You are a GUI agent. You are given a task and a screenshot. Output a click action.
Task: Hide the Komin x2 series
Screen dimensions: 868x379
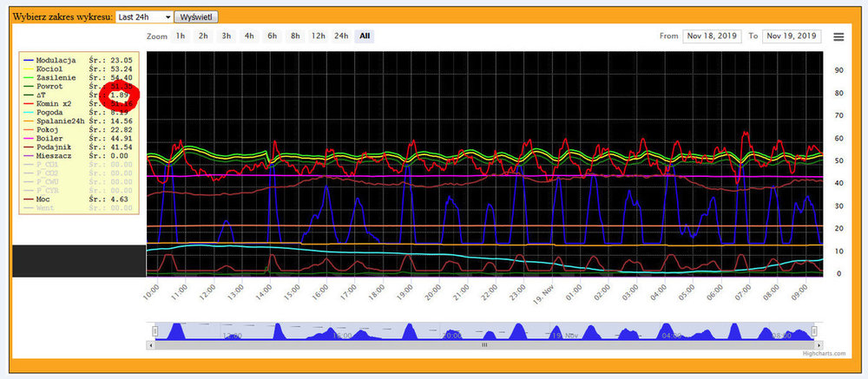pyautogui.click(x=54, y=103)
